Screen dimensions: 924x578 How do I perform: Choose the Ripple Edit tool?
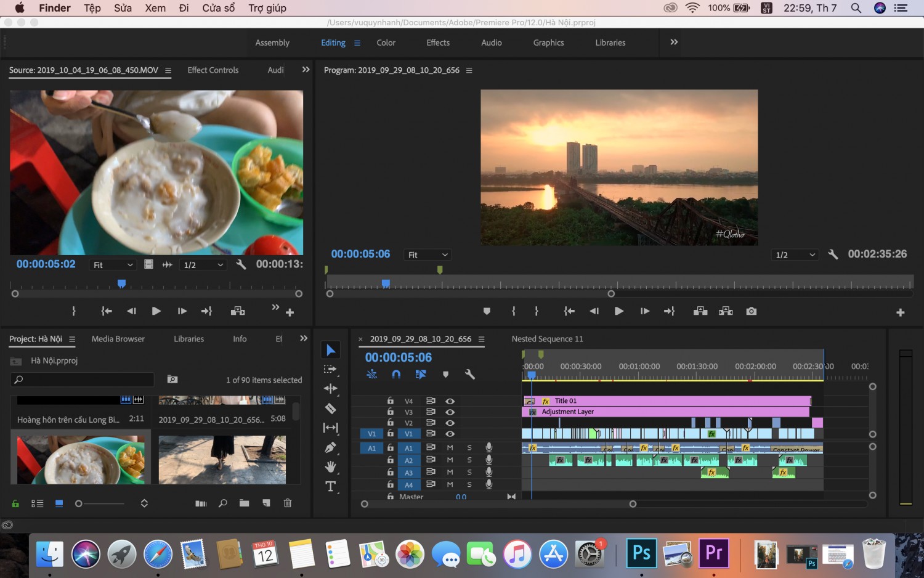tap(330, 389)
